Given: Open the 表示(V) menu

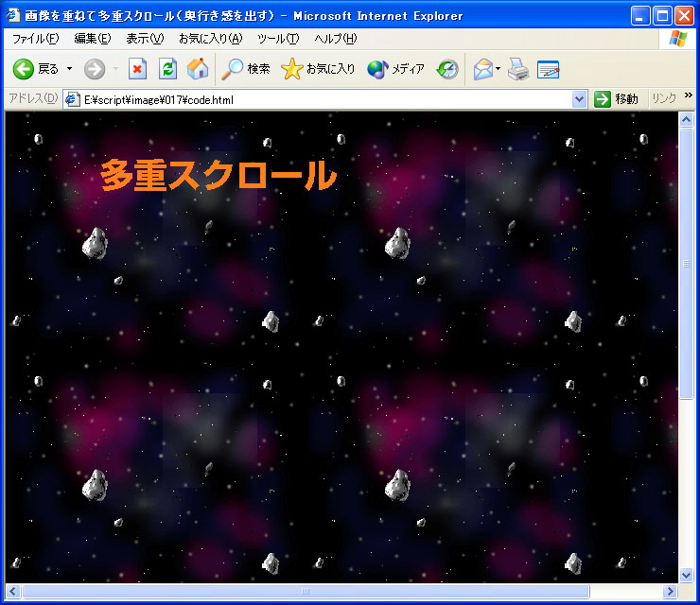Looking at the screenshot, I should pyautogui.click(x=145, y=39).
